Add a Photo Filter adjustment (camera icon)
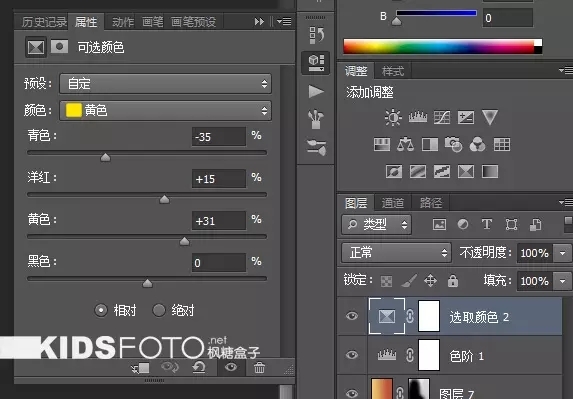 click(454, 144)
